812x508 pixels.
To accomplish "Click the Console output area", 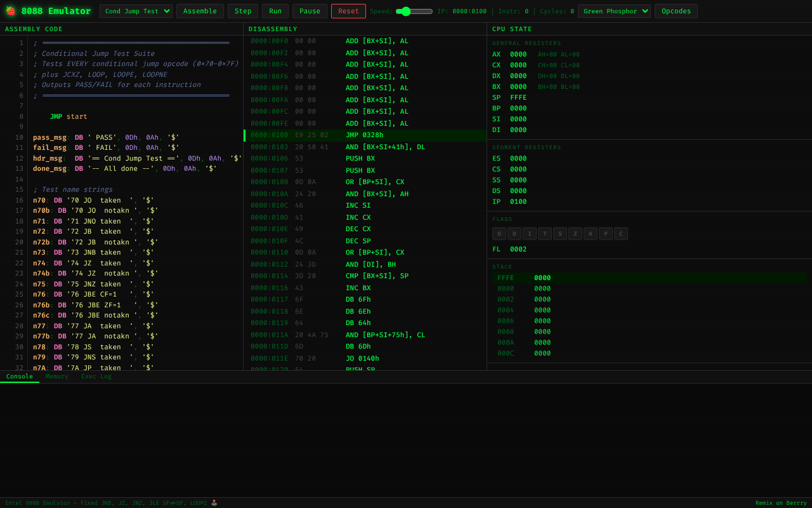I will tap(406, 440).
